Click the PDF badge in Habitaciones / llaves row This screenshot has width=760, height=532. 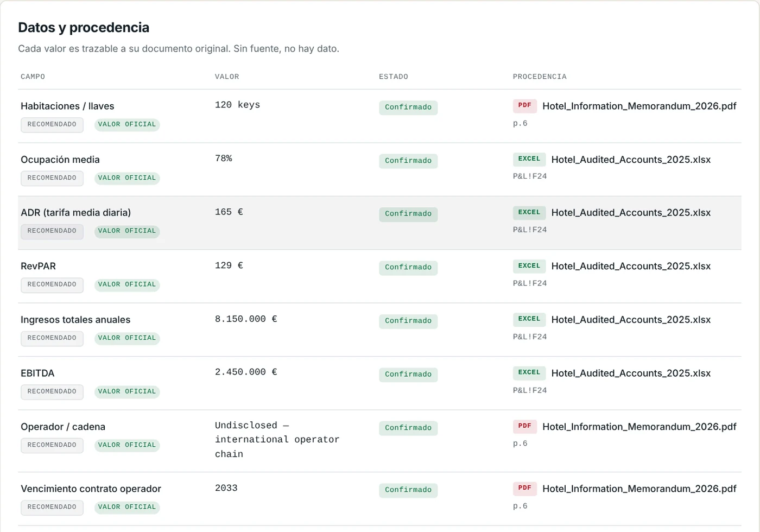pos(524,106)
